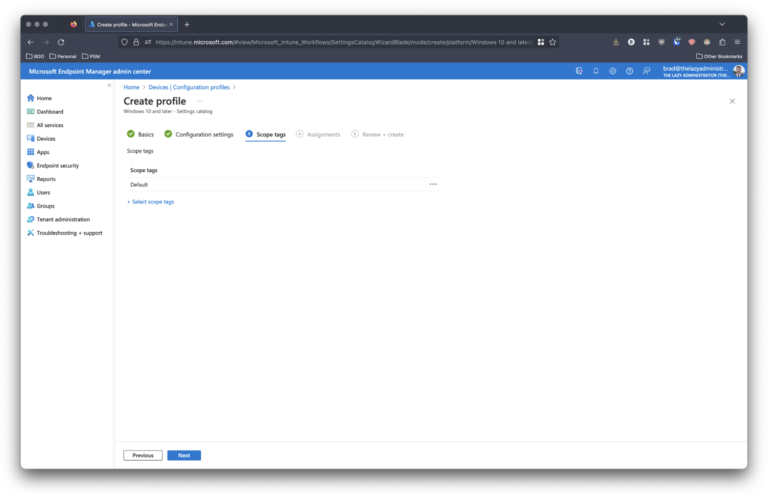This screenshot has width=768, height=493.
Task: Click the browser back arrow
Action: [x=30, y=42]
